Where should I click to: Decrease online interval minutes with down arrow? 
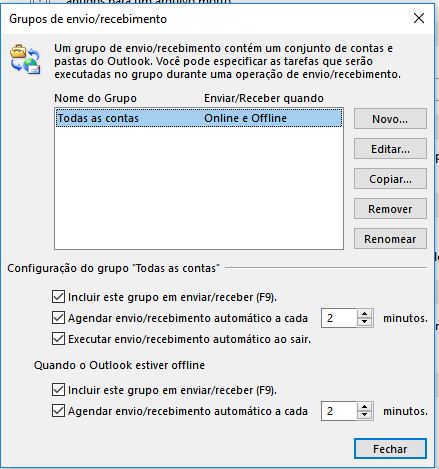pyautogui.click(x=364, y=322)
